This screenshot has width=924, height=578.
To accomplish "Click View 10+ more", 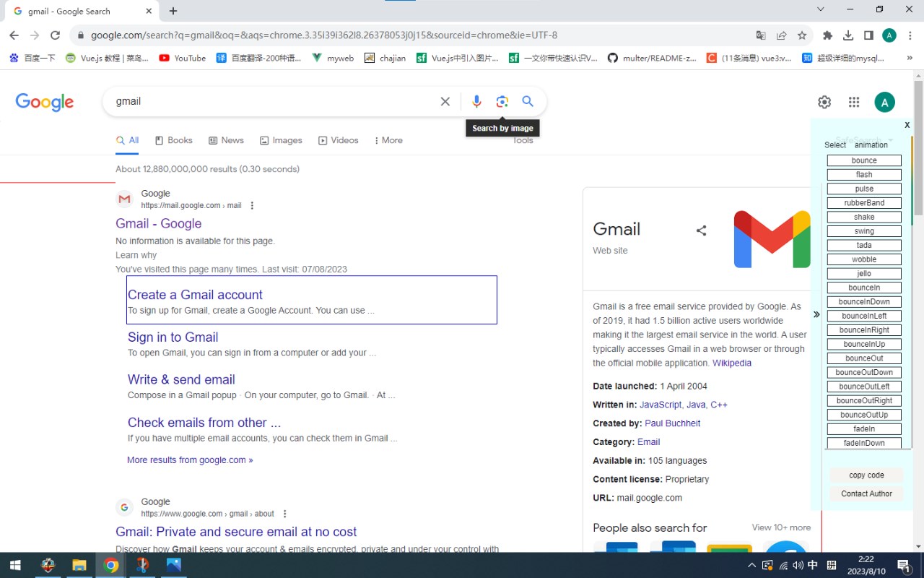I will pos(781,527).
